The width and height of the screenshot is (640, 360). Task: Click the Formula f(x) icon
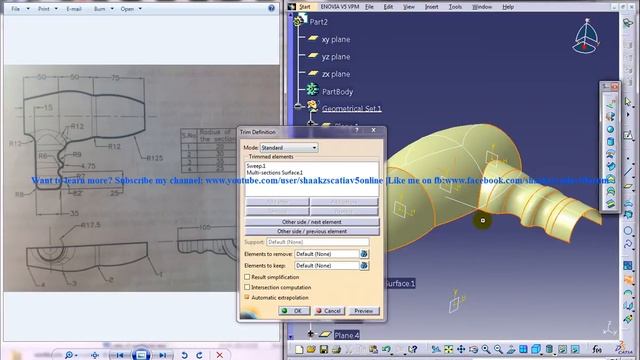[x=597, y=349]
